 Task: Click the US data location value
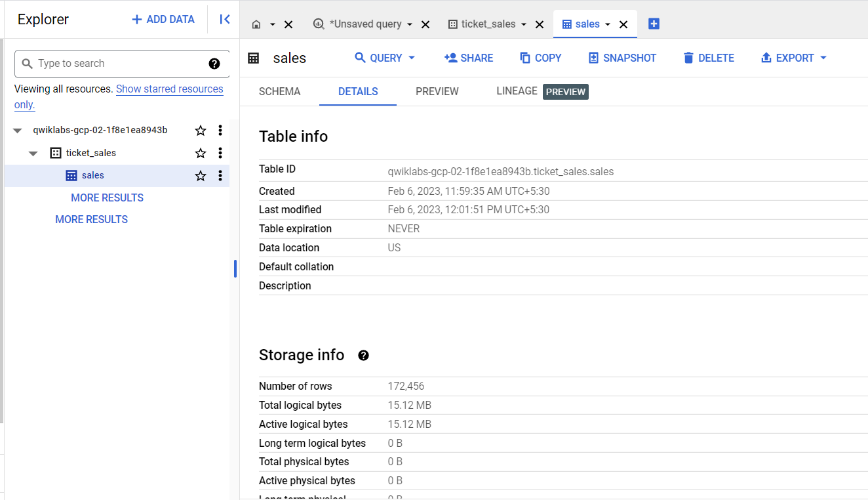click(394, 248)
